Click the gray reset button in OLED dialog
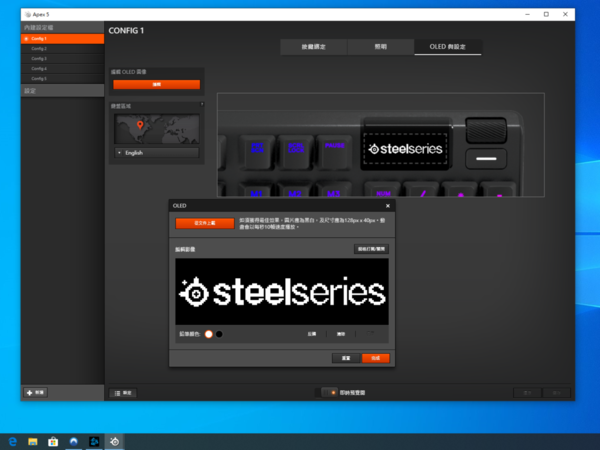The width and height of the screenshot is (600, 450). pos(345,357)
